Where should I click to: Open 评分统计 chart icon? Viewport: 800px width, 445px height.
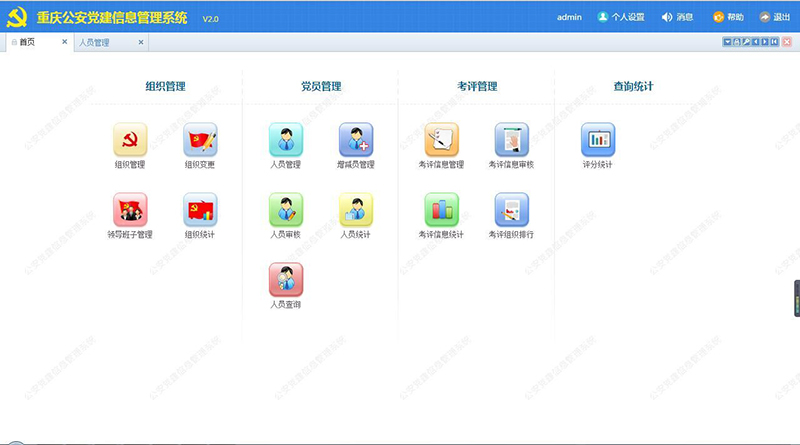point(598,140)
